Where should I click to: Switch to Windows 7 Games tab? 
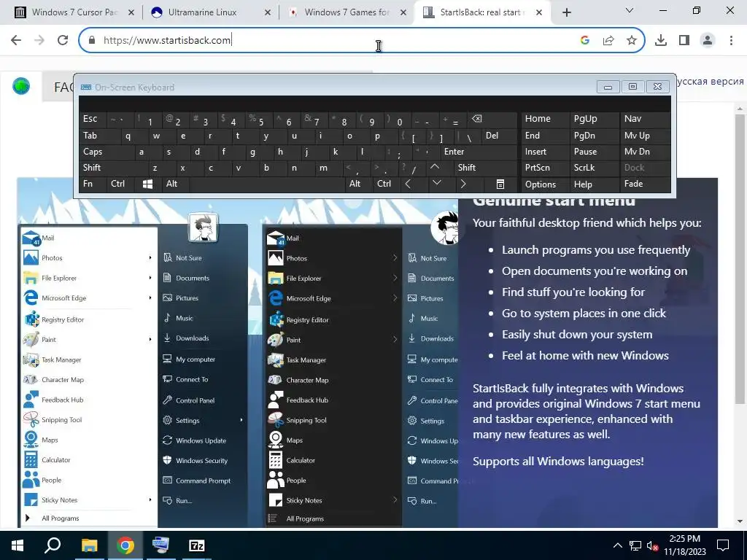click(x=347, y=12)
